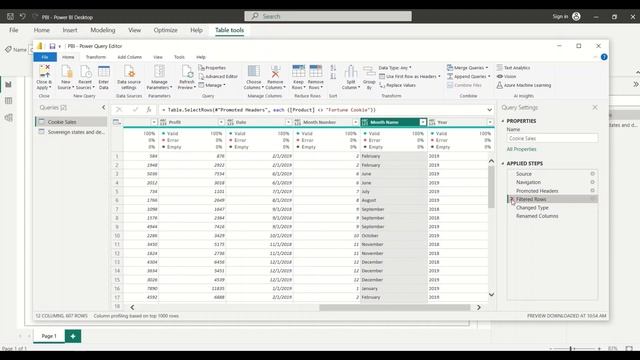Collapse the APPLIED STEPS section
The height and width of the screenshot is (360, 640).
coord(503,164)
